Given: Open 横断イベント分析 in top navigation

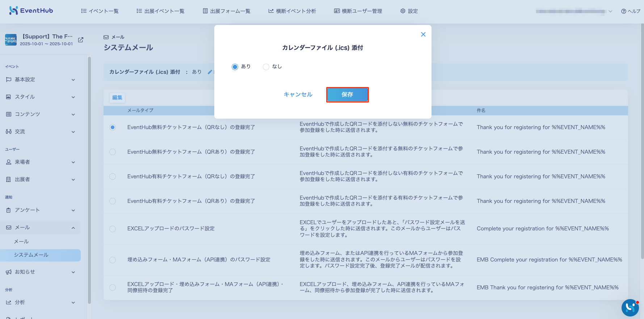Looking at the screenshot, I should (x=292, y=11).
